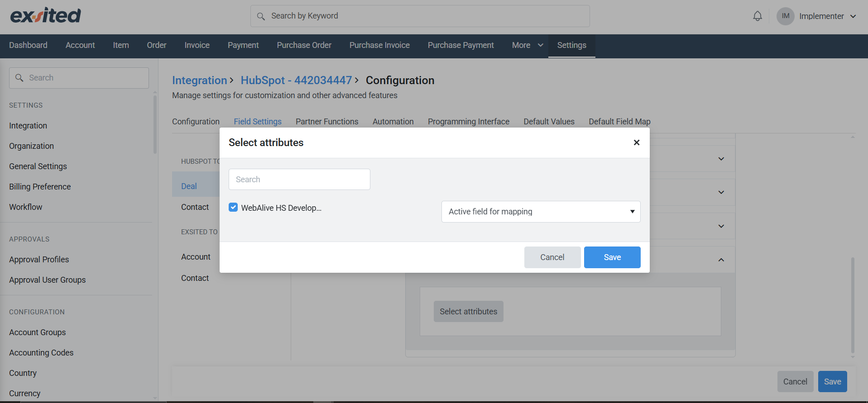Image resolution: width=868 pixels, height=403 pixels.
Task: Select the Settings menu
Action: click(572, 45)
